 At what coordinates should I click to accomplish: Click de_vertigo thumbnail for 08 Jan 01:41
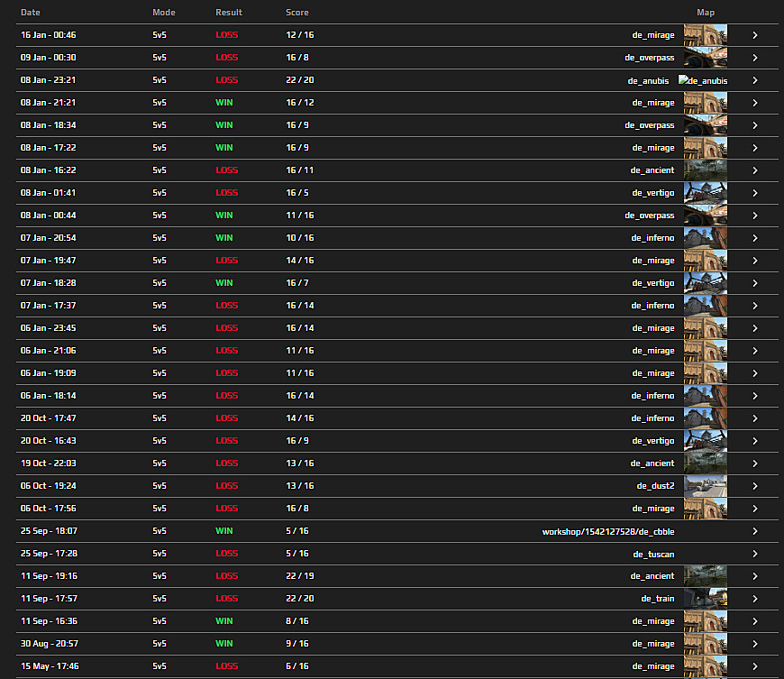[x=705, y=193]
